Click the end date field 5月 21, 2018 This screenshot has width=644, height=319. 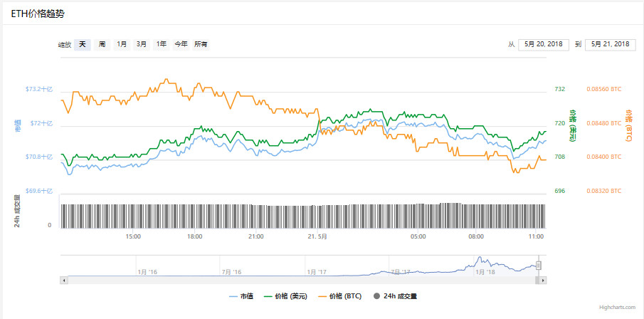tap(610, 44)
